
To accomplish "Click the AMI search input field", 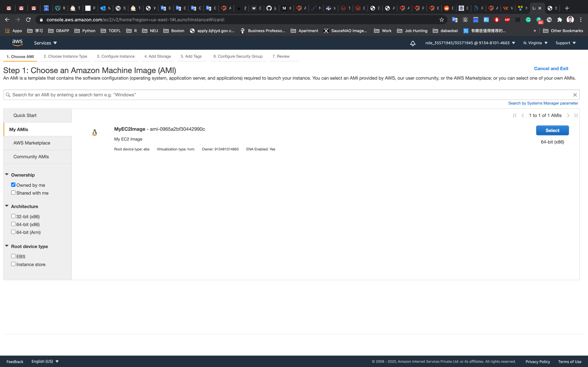I will coord(289,95).
